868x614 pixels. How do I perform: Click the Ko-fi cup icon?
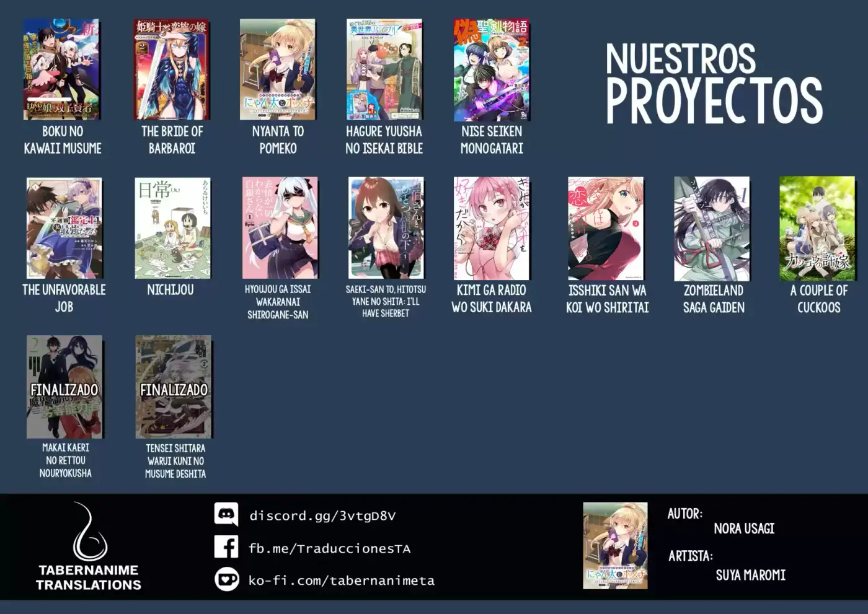[226, 579]
